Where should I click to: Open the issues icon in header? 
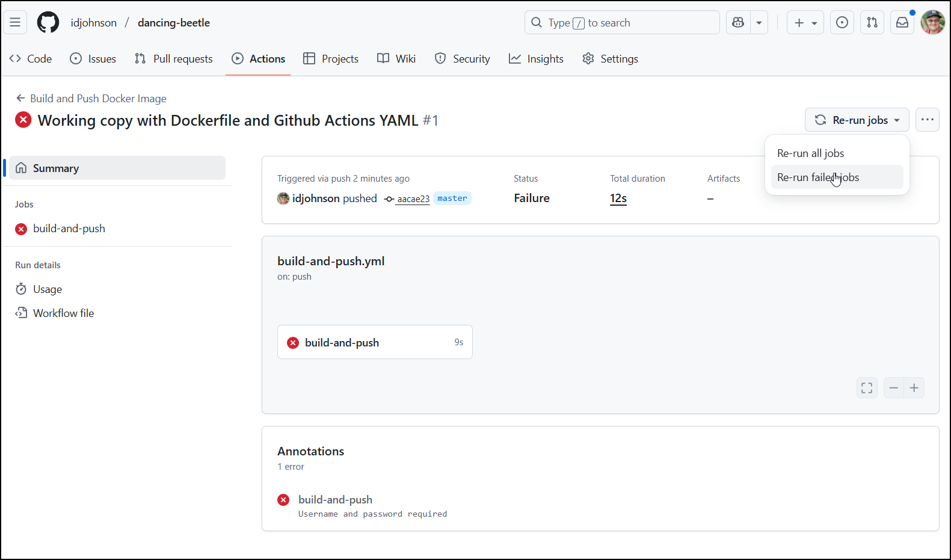(x=842, y=22)
